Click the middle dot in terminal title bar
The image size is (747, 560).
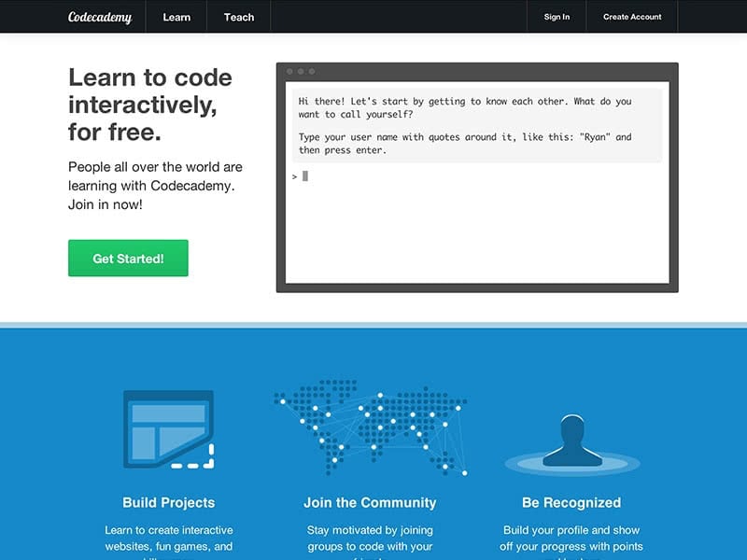pos(301,72)
